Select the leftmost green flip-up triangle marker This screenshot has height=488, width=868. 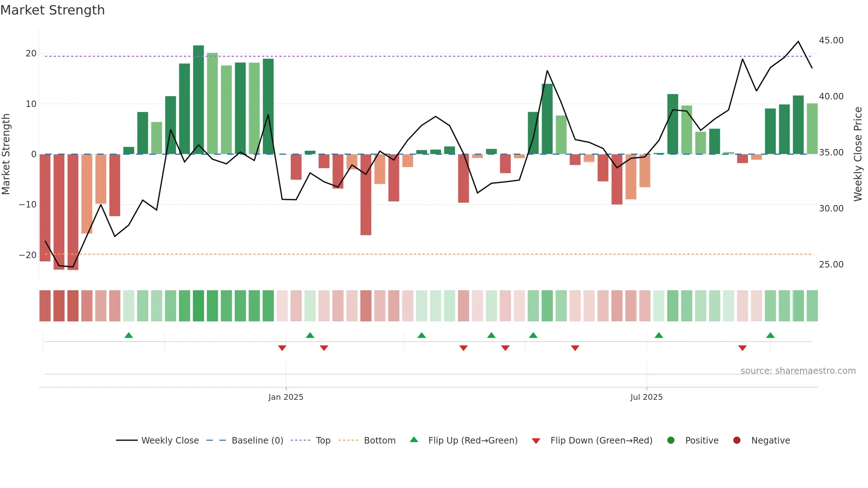click(129, 335)
